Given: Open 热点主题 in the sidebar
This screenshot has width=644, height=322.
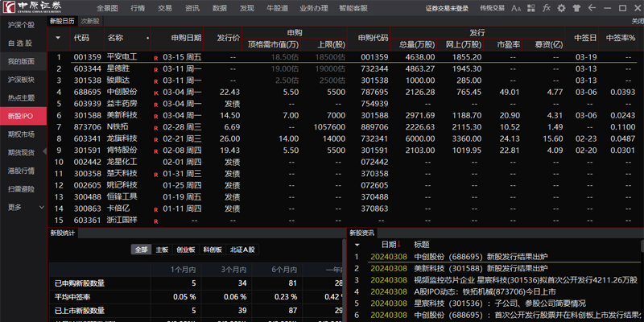Looking at the screenshot, I should click(x=23, y=97).
